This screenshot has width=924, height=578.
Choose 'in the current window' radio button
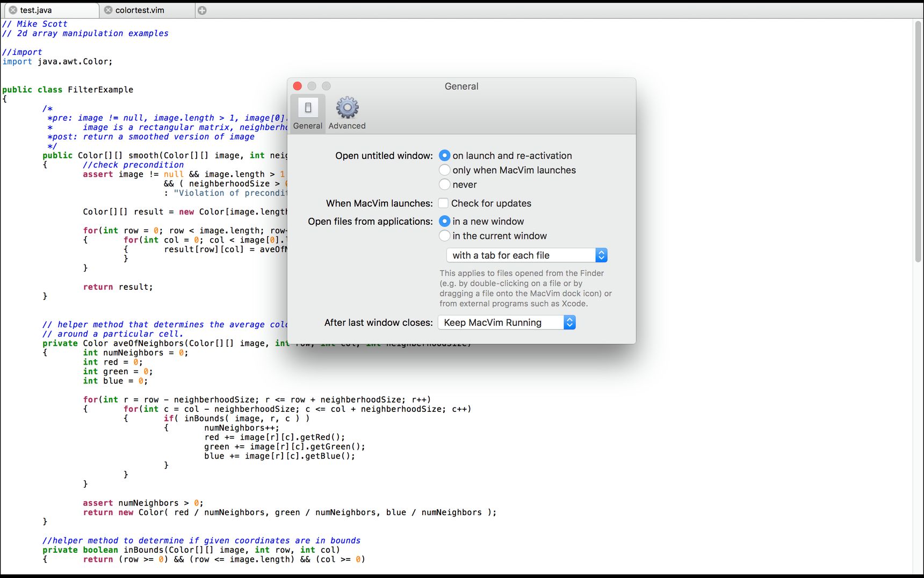point(444,236)
